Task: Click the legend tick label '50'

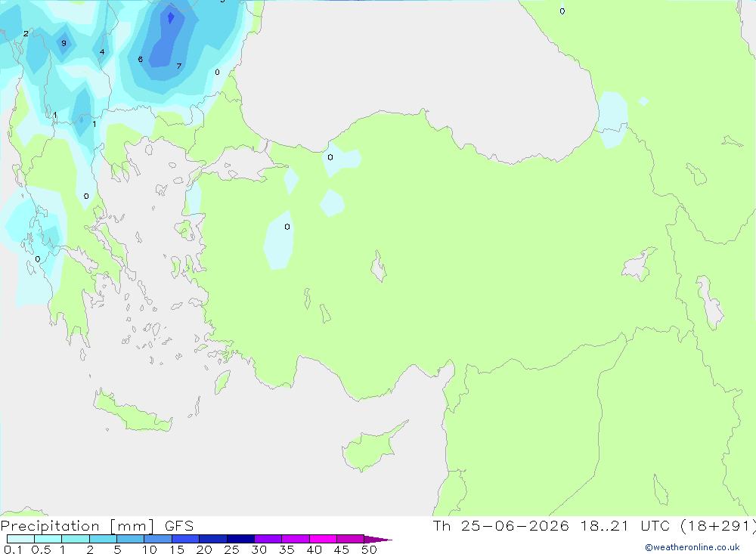Action: 369,549
